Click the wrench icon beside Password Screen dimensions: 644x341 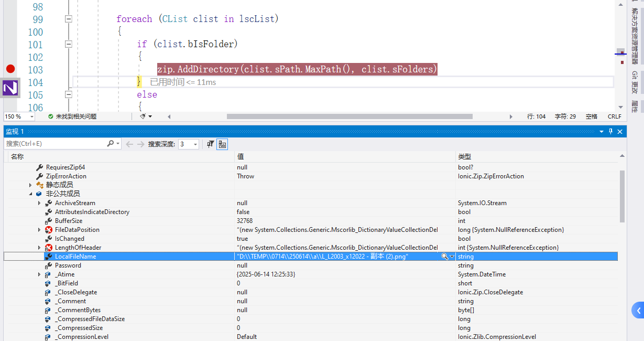click(48, 265)
